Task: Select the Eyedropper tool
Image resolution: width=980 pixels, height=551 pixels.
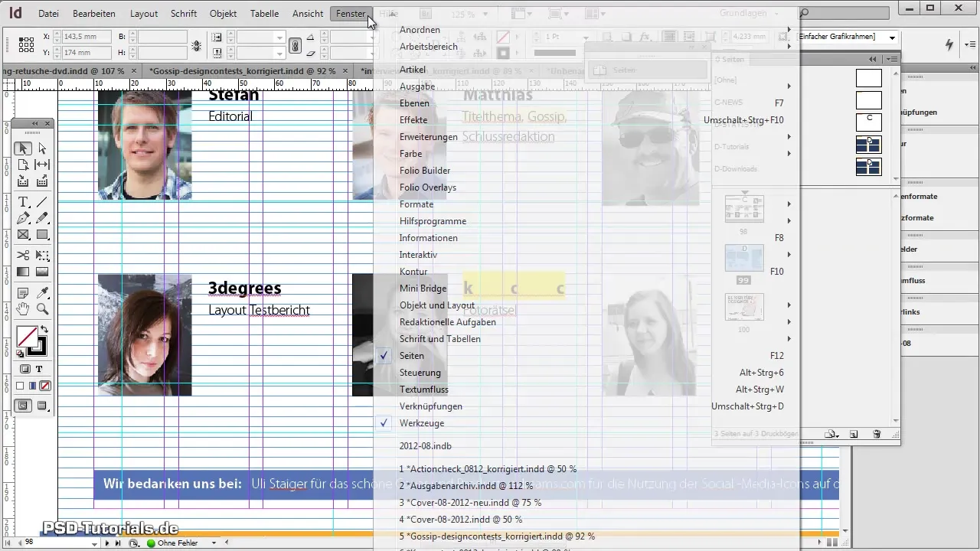Action: 42,292
